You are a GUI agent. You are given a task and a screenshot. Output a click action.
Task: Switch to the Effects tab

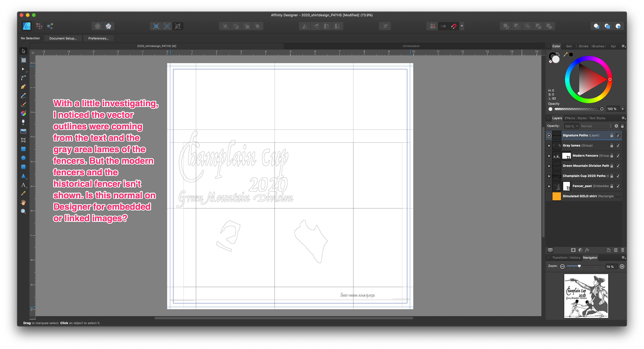570,118
